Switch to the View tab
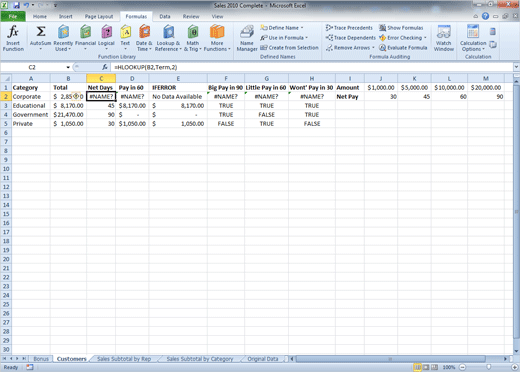The image size is (520, 372). (x=217, y=16)
